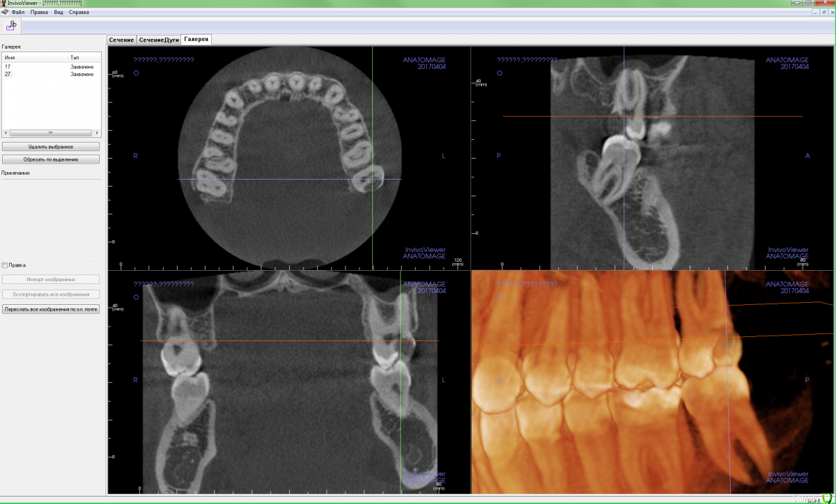
Task: Switch to the СечениеДуги tab
Action: [x=158, y=40]
